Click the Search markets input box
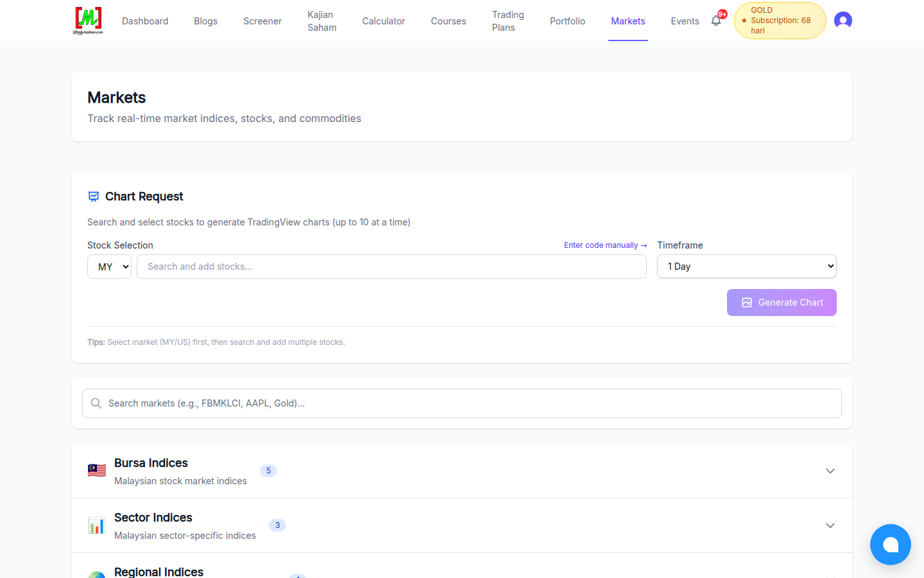This screenshot has height=578, width=924. tap(462, 403)
